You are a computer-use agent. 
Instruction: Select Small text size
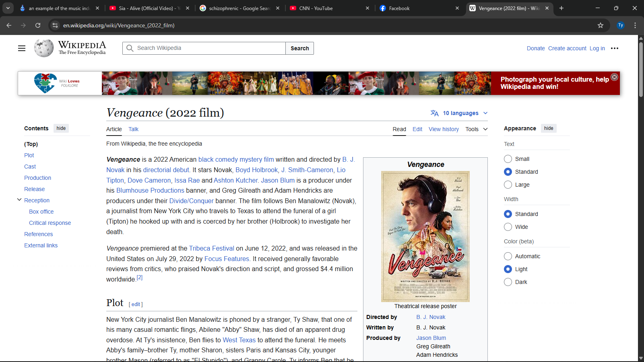tap(508, 159)
